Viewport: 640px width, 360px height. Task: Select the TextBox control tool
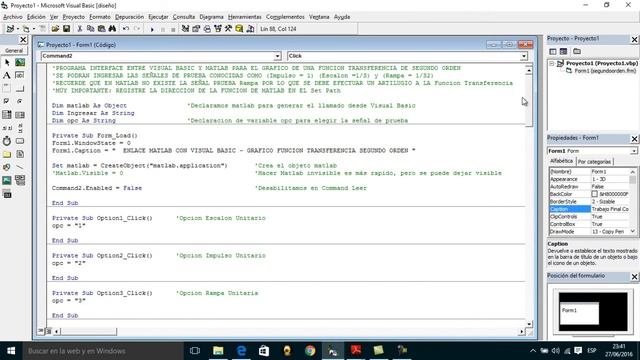click(x=20, y=76)
